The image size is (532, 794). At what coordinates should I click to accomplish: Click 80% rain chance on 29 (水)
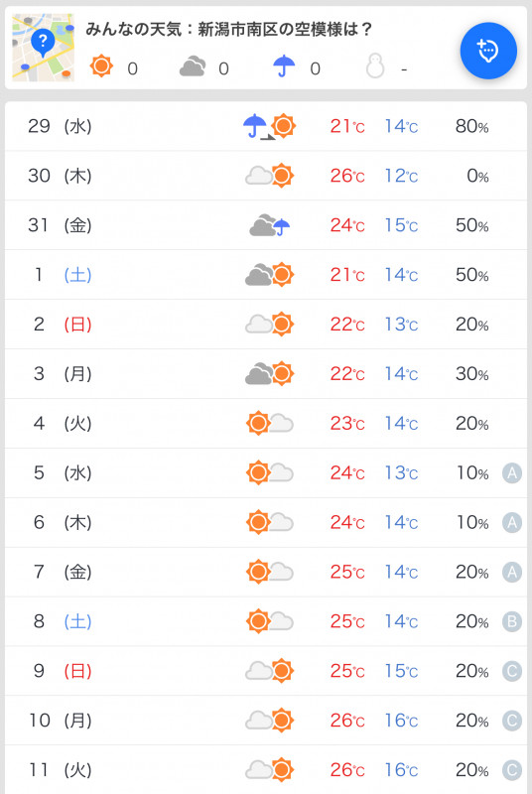pos(471,127)
